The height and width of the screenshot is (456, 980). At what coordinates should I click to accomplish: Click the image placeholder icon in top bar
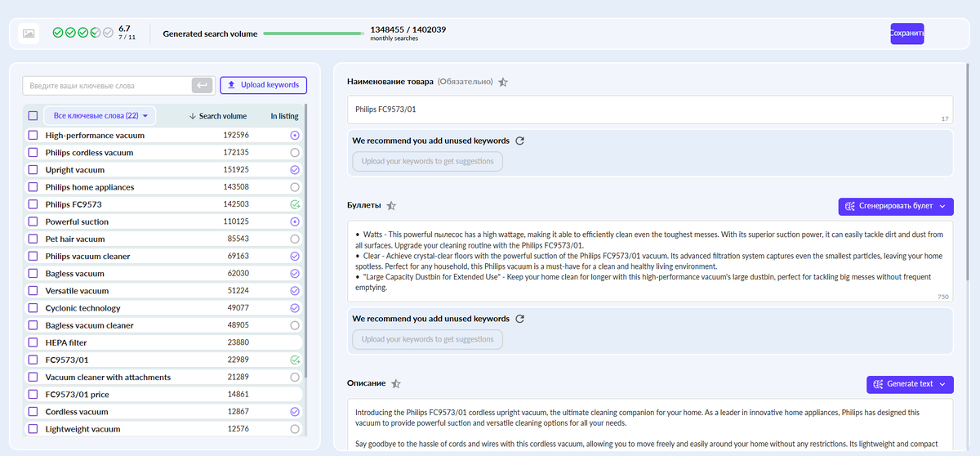tap(29, 34)
